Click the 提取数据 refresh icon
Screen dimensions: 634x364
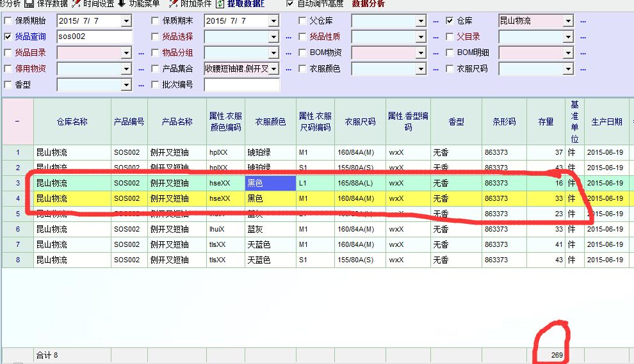pyautogui.click(x=220, y=4)
